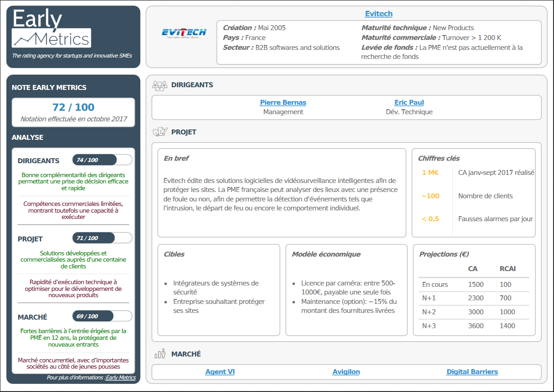Click 'Création : Mai 2005' text
Image resolution: width=554 pixels, height=392 pixels.
254,28
